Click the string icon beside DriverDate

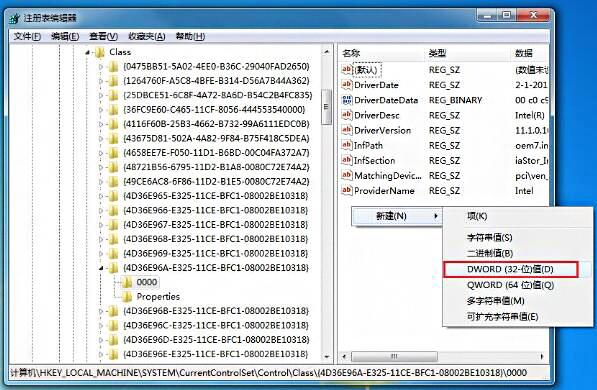[346, 85]
